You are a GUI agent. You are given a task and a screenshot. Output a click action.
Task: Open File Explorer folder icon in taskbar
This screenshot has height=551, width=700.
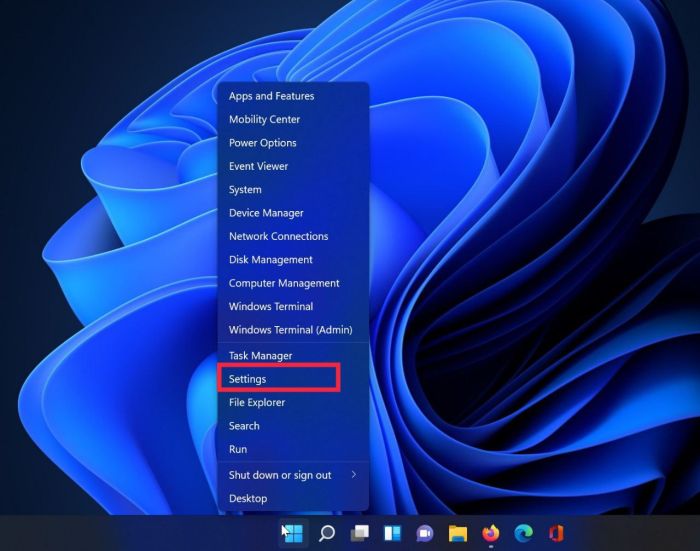click(x=458, y=533)
